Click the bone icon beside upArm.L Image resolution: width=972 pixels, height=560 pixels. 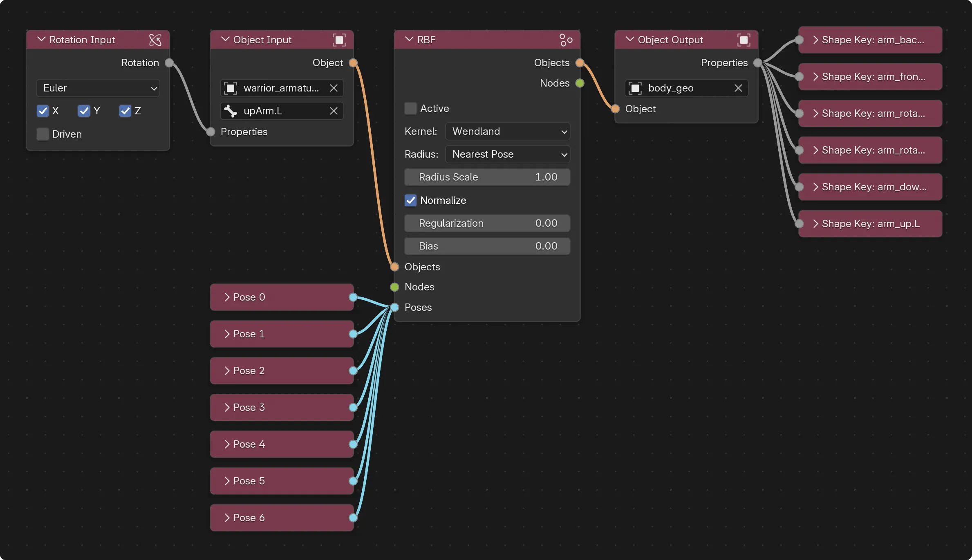tap(231, 111)
